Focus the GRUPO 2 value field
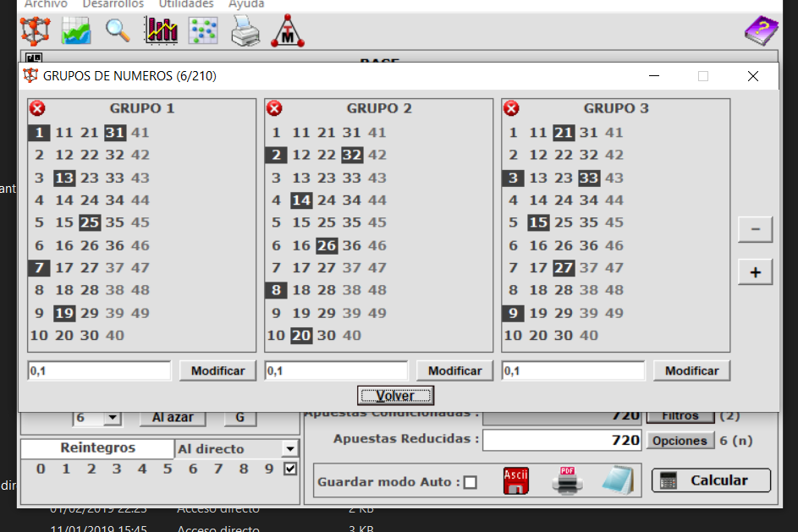Viewport: 798px width, 532px height. (x=337, y=370)
